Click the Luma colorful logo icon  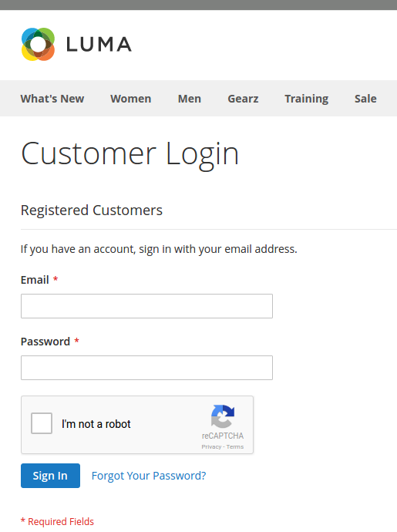pyautogui.click(x=38, y=45)
